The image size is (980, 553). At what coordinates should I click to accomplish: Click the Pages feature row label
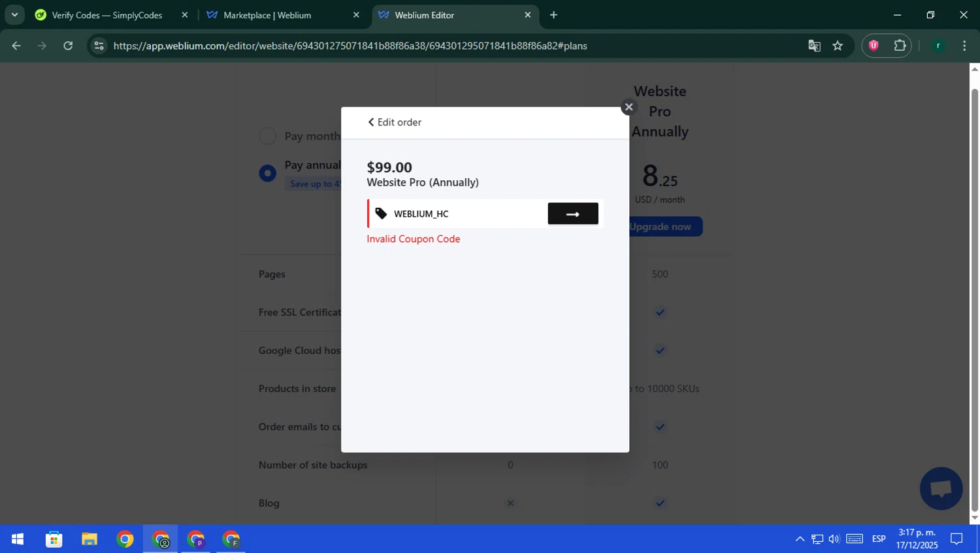[272, 274]
